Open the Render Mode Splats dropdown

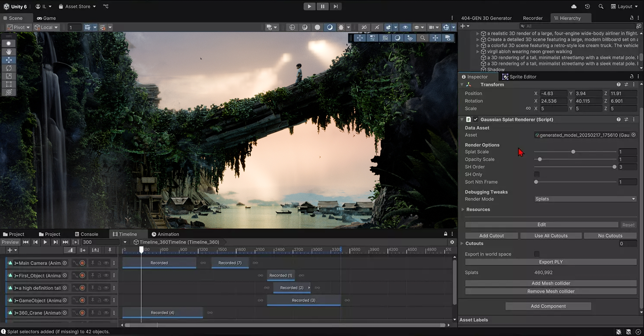coord(585,199)
